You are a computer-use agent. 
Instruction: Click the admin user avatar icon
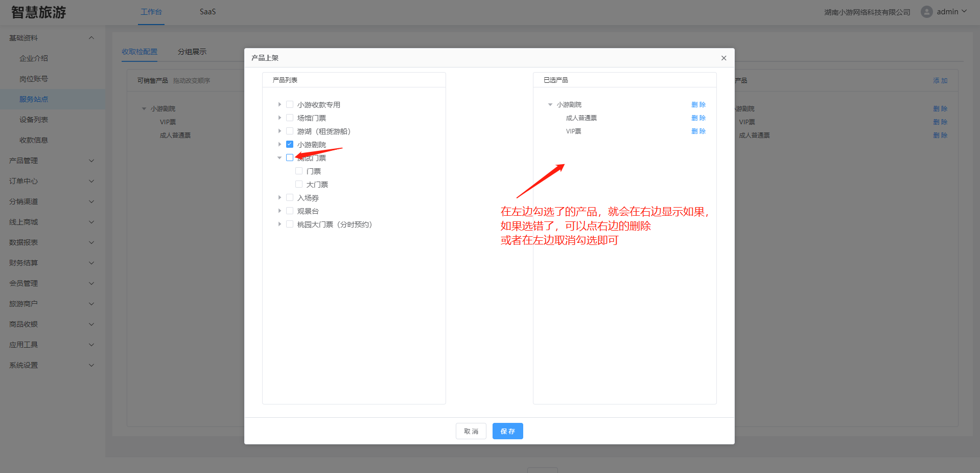926,12
